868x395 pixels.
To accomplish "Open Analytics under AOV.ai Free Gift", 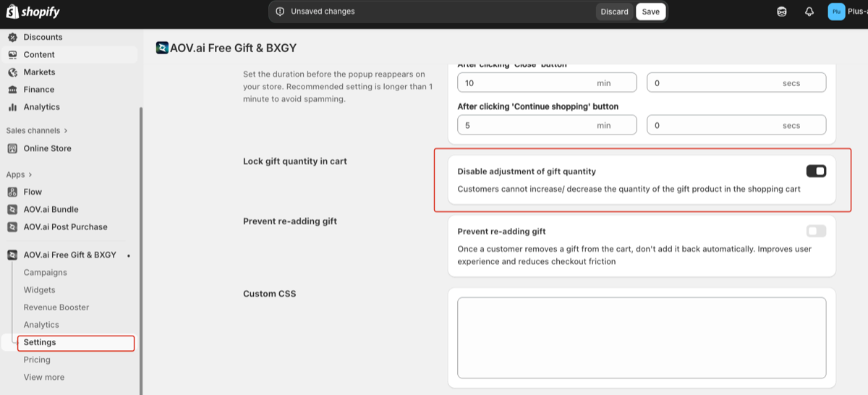I will [x=41, y=325].
